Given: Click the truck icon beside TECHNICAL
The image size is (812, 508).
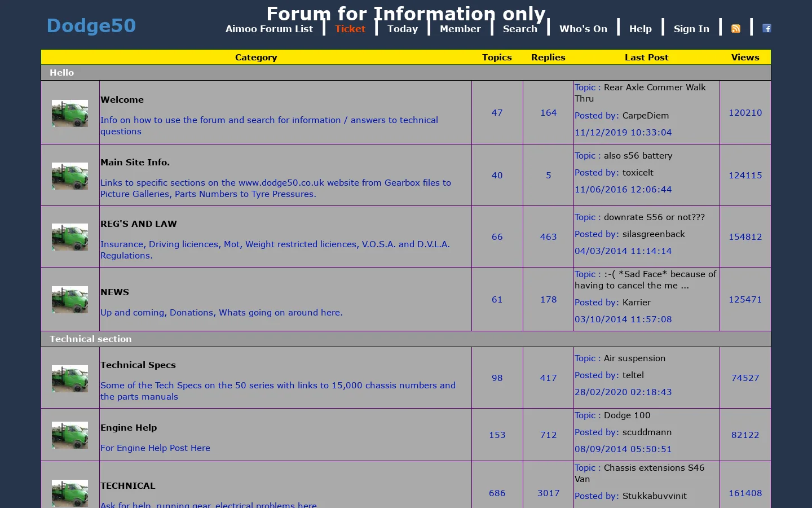Looking at the screenshot, I should tap(70, 493).
